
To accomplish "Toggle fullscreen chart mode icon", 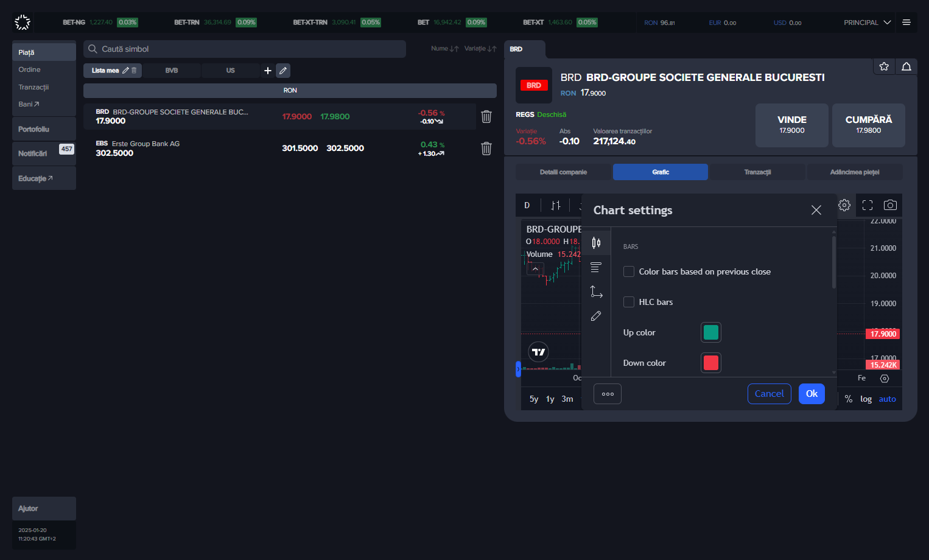I will point(868,205).
